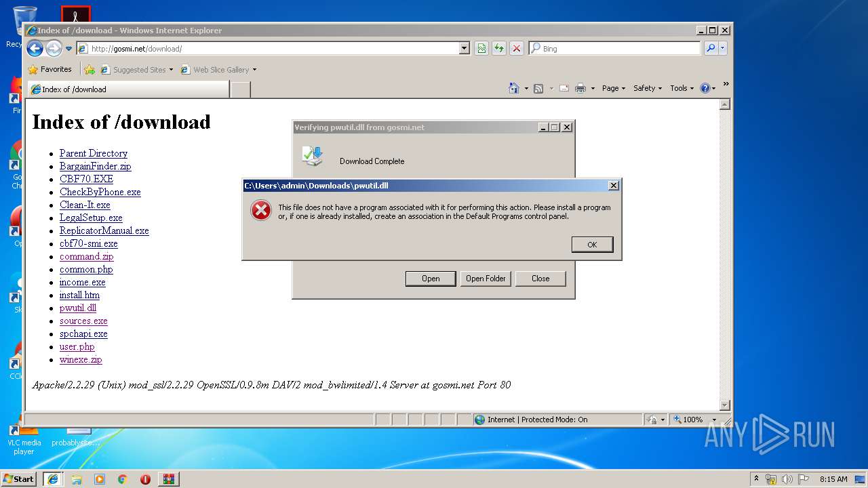The height and width of the screenshot is (488, 868).
Task: Open Chrome from the taskbar
Action: (123, 479)
